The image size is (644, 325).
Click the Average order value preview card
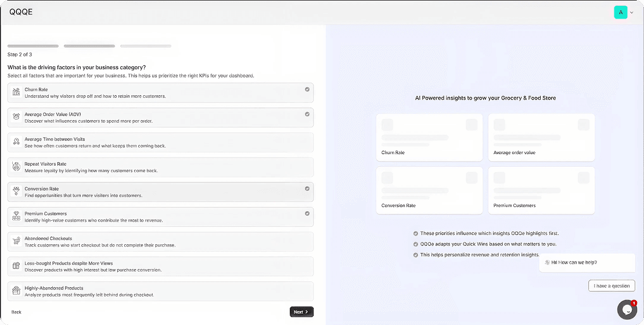click(541, 137)
